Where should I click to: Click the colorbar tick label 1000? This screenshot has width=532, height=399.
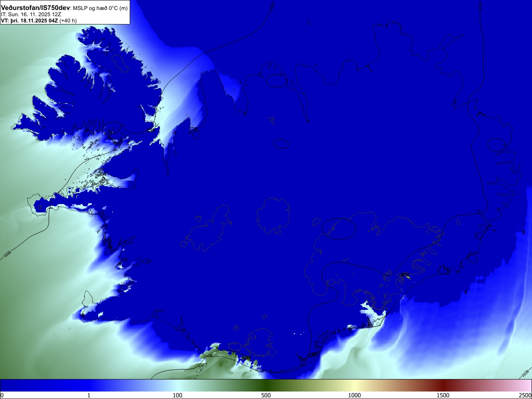pyautogui.click(x=355, y=395)
